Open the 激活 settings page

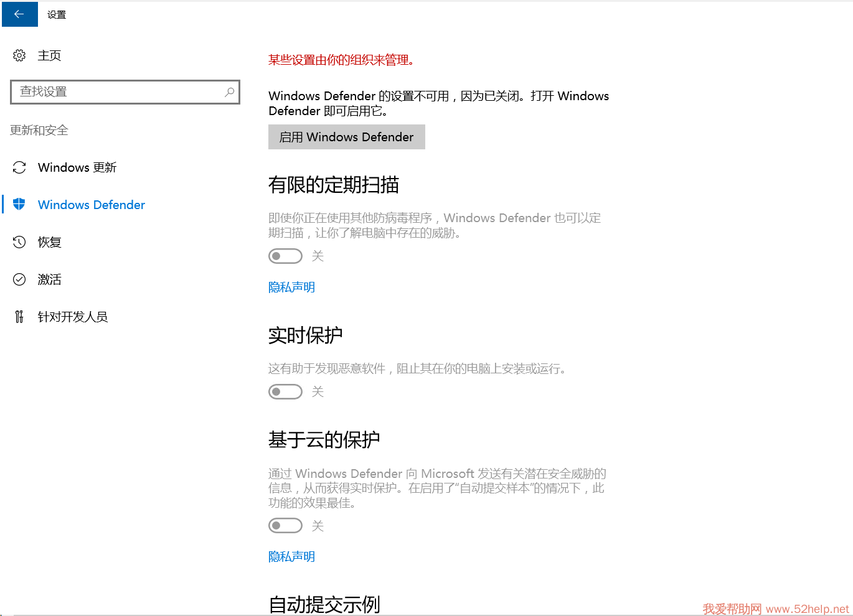pos(50,279)
